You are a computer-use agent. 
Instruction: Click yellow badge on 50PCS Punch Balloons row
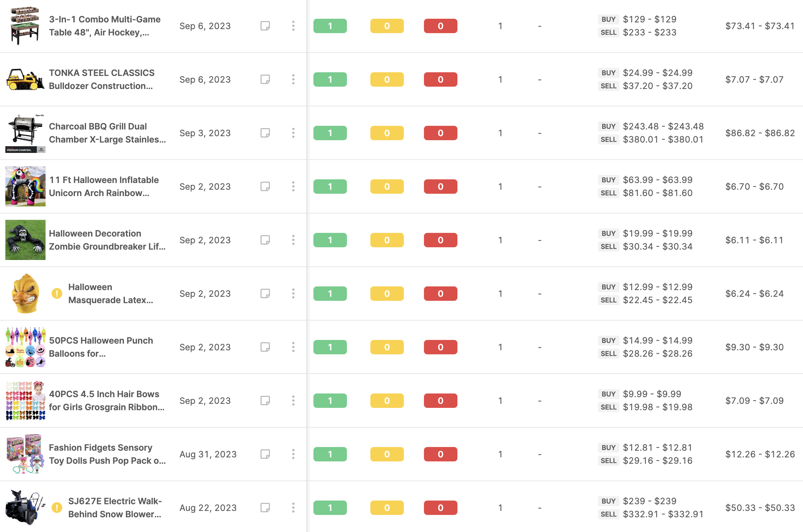pyautogui.click(x=387, y=347)
